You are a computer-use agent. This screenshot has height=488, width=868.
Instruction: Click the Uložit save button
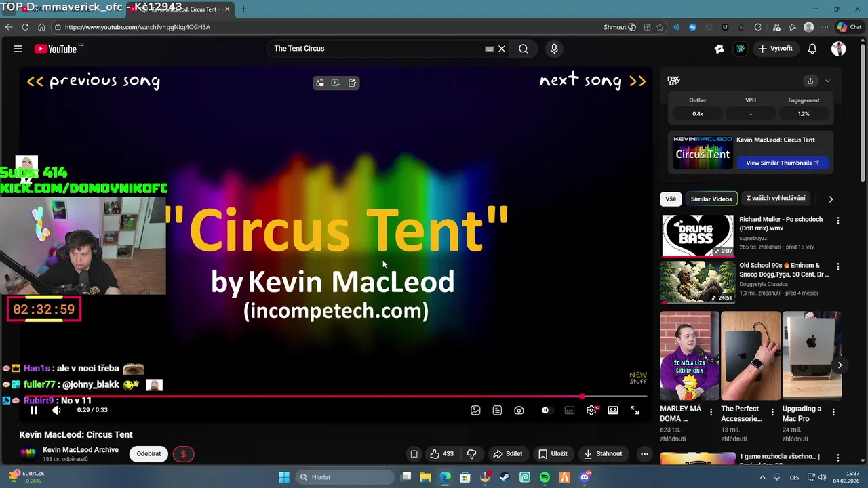[x=553, y=454]
